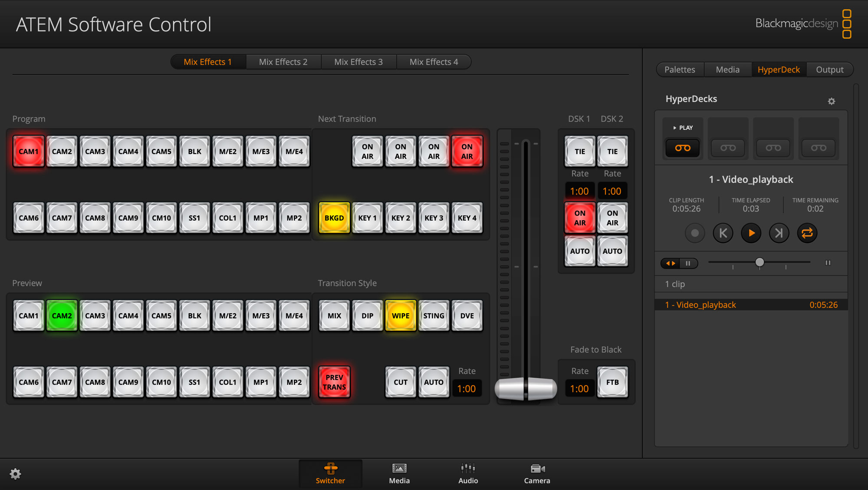This screenshot has width=868, height=490.
Task: Select the second HyperDeck tape icon
Action: click(728, 148)
